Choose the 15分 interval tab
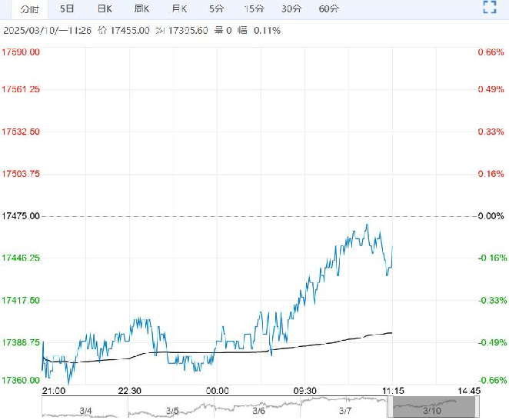This screenshot has height=420, width=509. [254, 9]
